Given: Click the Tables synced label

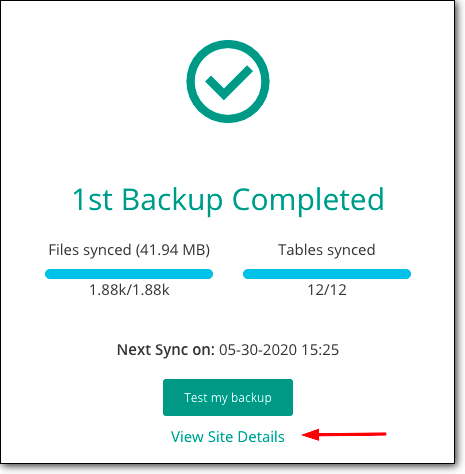Looking at the screenshot, I should [327, 250].
